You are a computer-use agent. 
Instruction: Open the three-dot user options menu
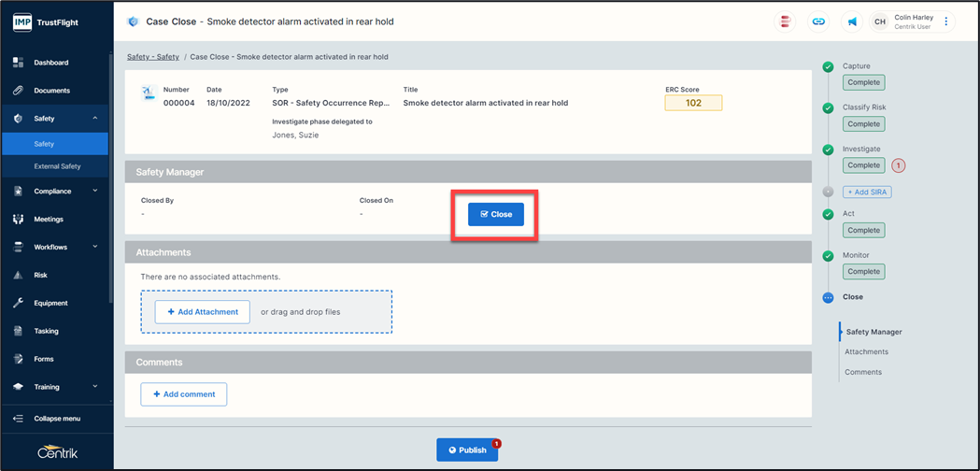pyautogui.click(x=946, y=21)
